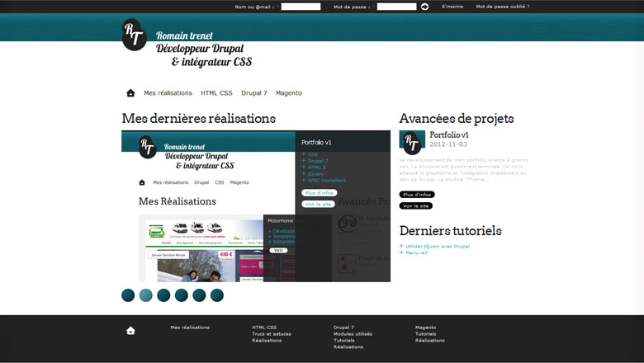Click the Romain trenet site title
644x363 pixels.
[x=184, y=35]
